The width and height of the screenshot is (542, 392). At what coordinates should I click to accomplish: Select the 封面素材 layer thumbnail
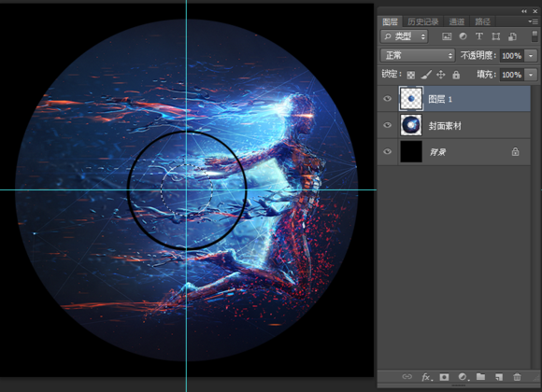(x=411, y=125)
